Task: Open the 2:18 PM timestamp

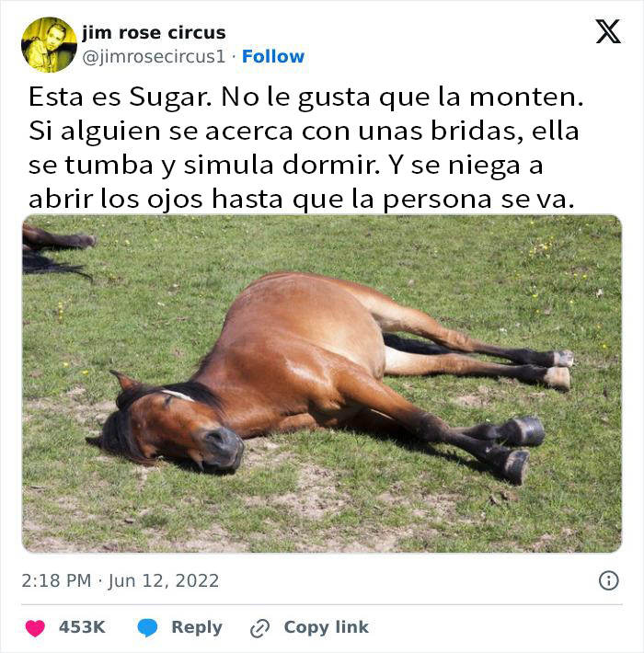Action: 56,580
